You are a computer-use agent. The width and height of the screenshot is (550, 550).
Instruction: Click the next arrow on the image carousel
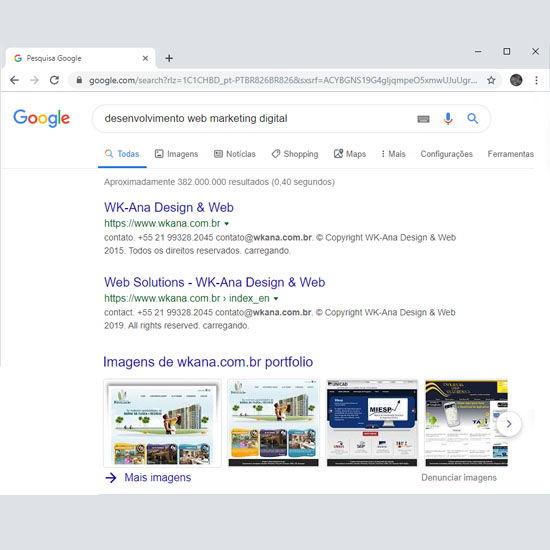[509, 424]
